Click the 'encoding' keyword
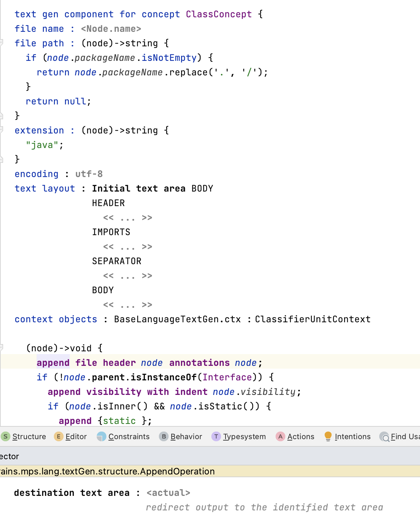The image size is (420, 527). point(37,174)
